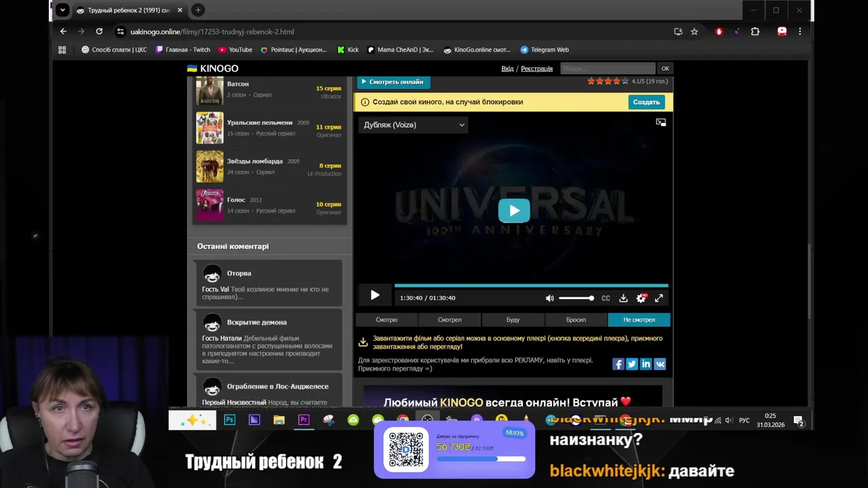Open the player settings gear

(641, 298)
